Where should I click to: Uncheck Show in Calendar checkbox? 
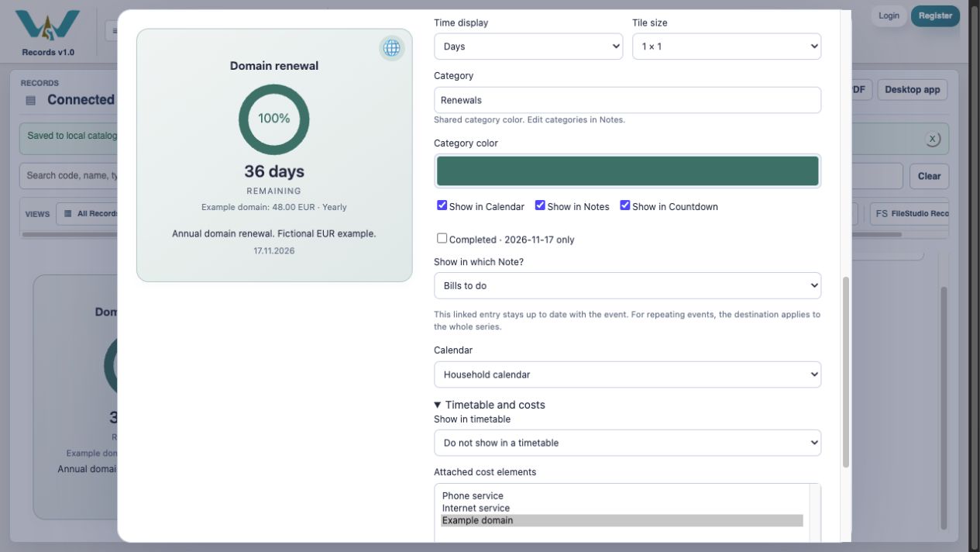pos(442,205)
